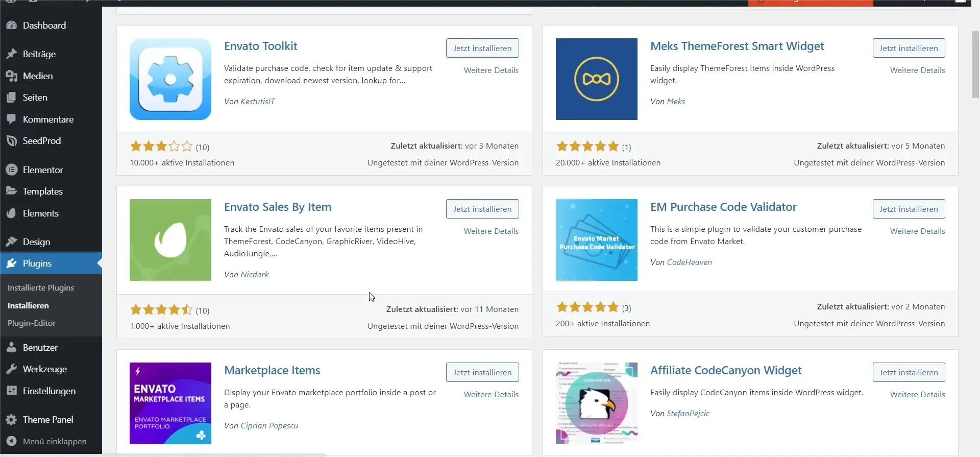Click the page's vertical scrollbar thumb
The image size is (980, 457).
pos(975,64)
